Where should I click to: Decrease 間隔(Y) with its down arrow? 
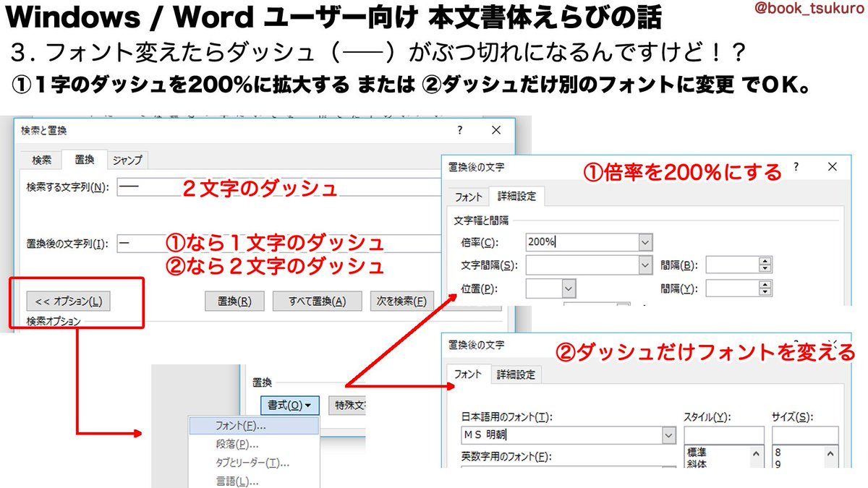pos(765,293)
